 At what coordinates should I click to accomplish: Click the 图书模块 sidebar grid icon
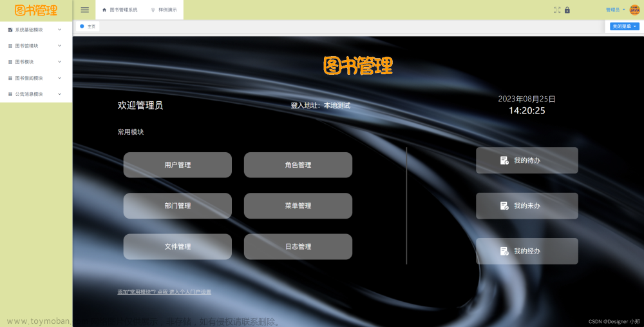[10, 62]
